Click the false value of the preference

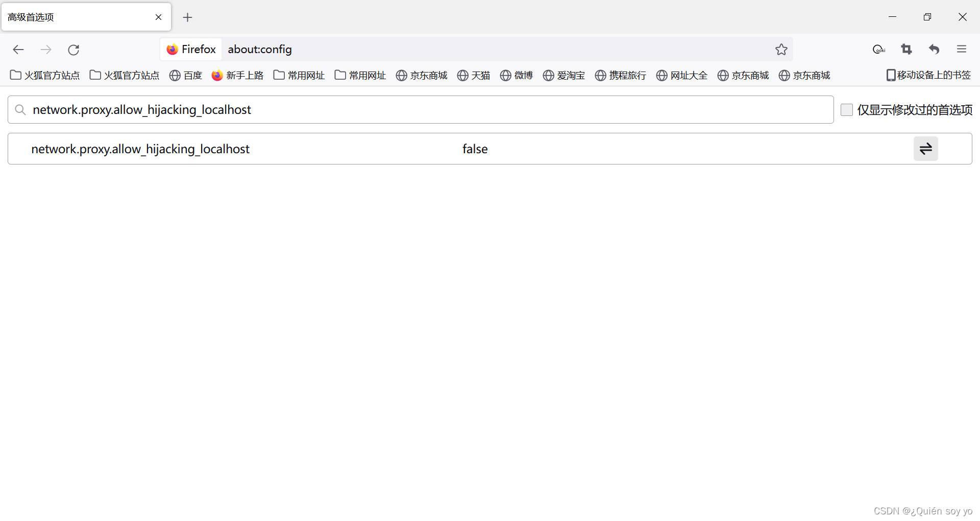(475, 149)
